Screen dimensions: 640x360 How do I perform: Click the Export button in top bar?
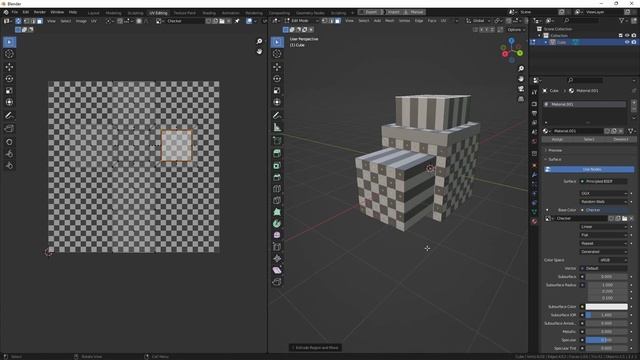pyautogui.click(x=371, y=12)
